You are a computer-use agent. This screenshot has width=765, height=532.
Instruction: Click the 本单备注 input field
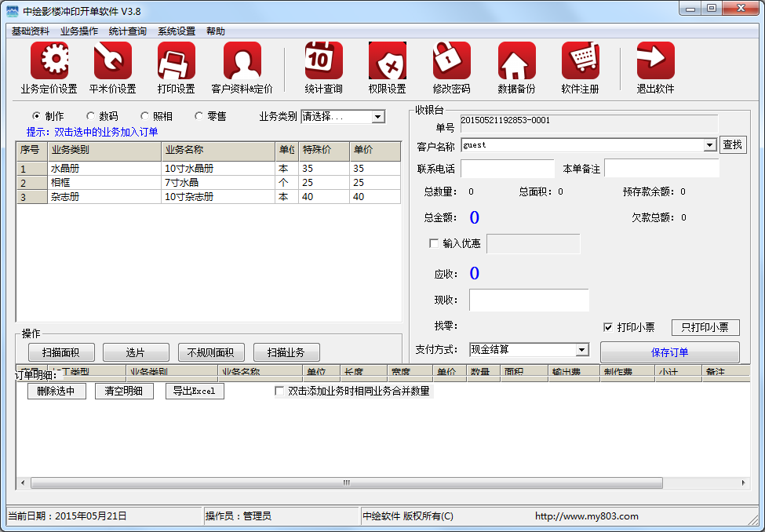tap(661, 169)
